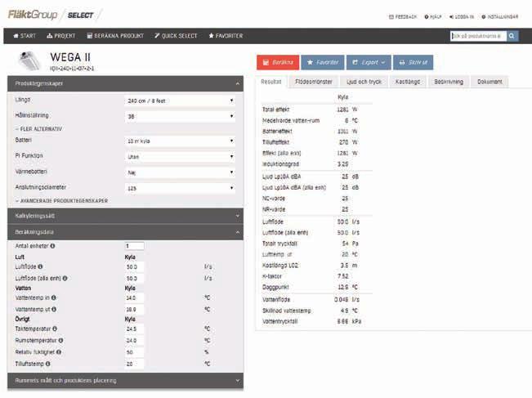Open the Anslutningsdiameter dropdown
Screen dimensions: 532x398
coord(180,188)
